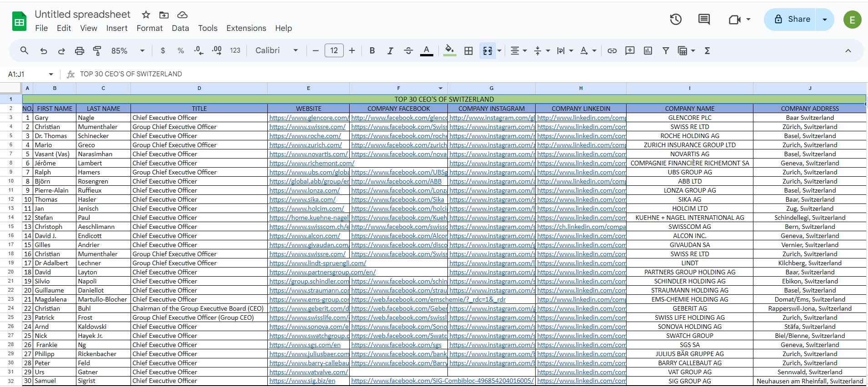Image resolution: width=868 pixels, height=387 pixels.
Task: Star the Untitled spreadsheet
Action: (146, 15)
